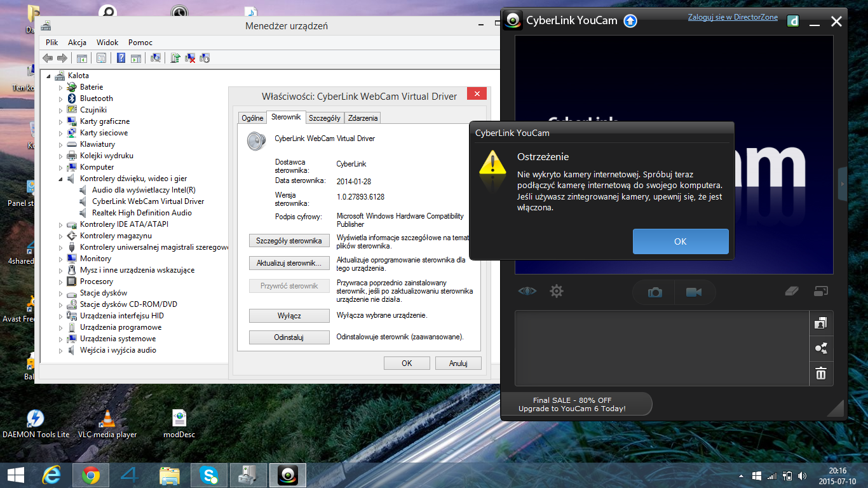The width and height of the screenshot is (868, 488).
Task: Collapse Kontrolery dźwięku, wideo i gier node
Action: (x=61, y=179)
